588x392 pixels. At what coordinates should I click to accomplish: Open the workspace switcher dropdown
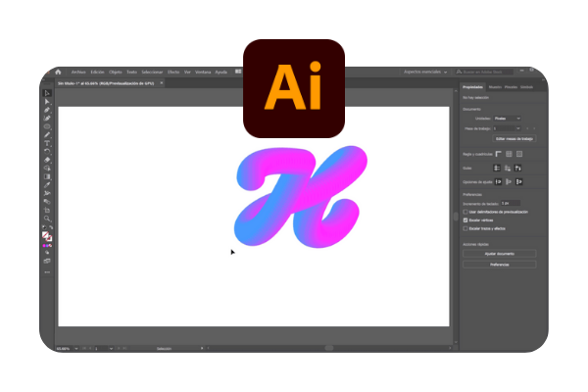pos(425,72)
